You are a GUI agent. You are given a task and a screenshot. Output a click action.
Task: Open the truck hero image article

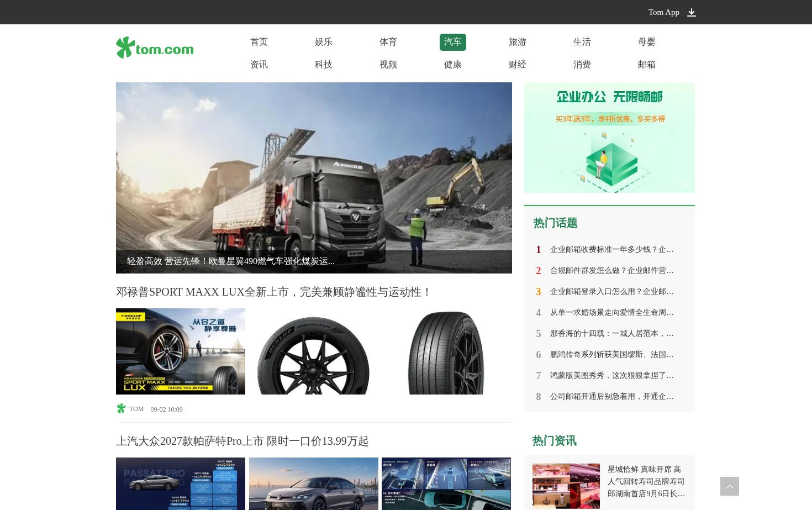[x=314, y=178]
